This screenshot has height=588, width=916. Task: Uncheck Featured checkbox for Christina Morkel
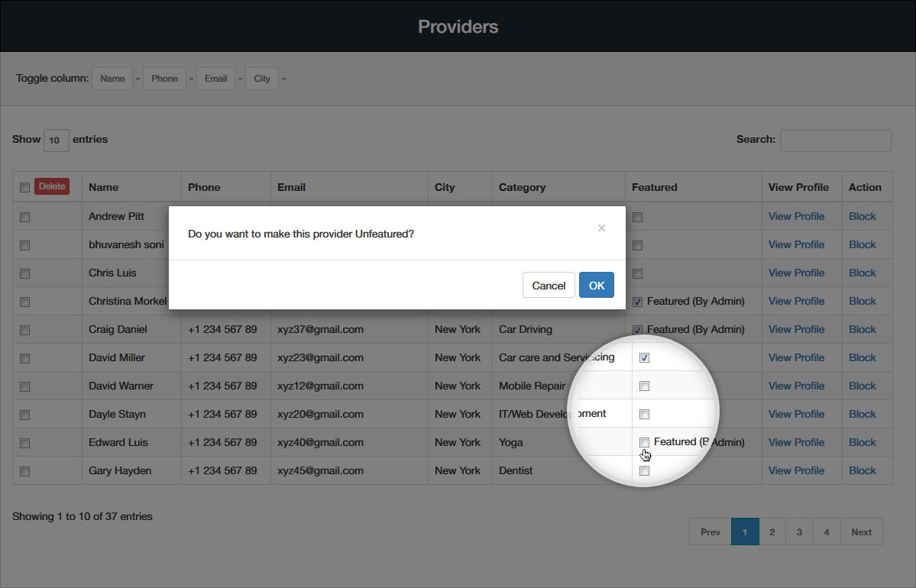[x=638, y=302]
